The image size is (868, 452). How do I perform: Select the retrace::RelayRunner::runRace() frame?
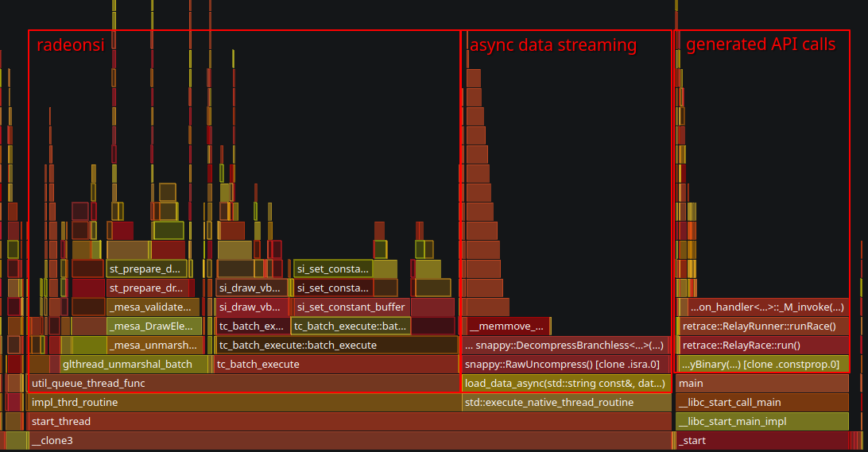tap(762, 326)
